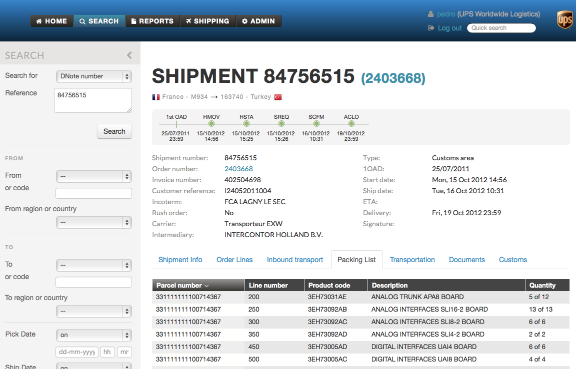This screenshot has width=576, height=369.
Task: Click product code 3EH73092AC
Action: 327,322
